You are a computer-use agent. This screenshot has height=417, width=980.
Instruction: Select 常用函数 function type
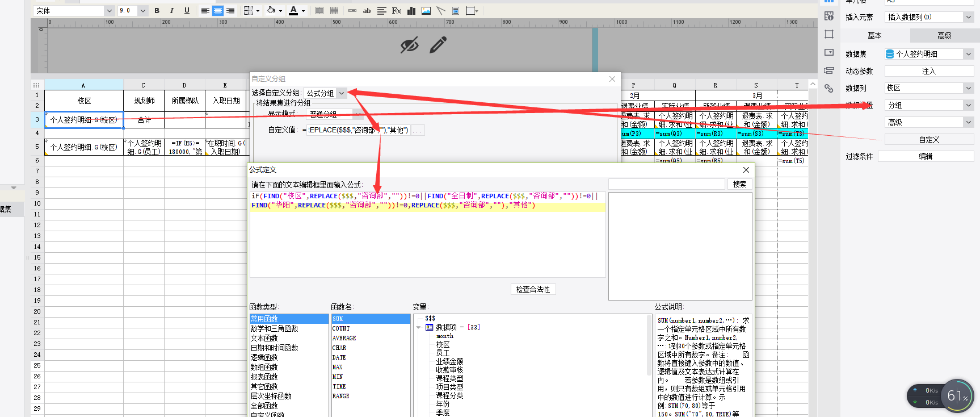(289, 319)
